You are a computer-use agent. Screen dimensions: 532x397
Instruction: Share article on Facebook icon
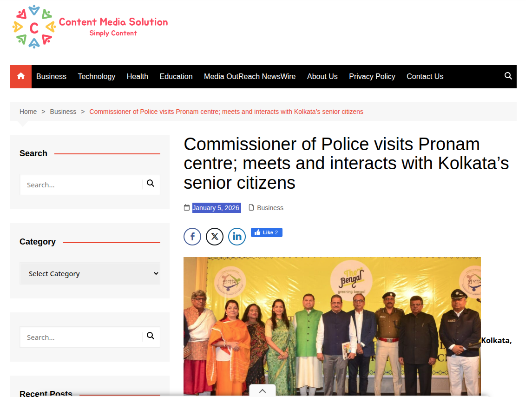point(192,236)
